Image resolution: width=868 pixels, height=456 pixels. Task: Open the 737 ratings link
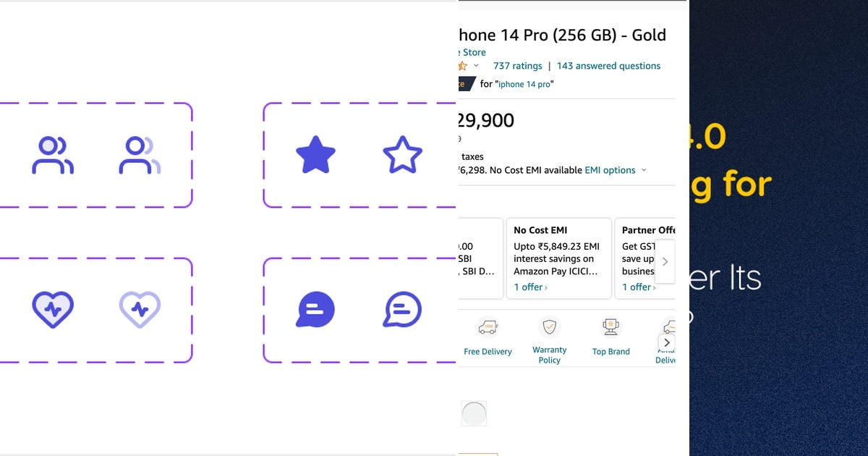pyautogui.click(x=517, y=66)
